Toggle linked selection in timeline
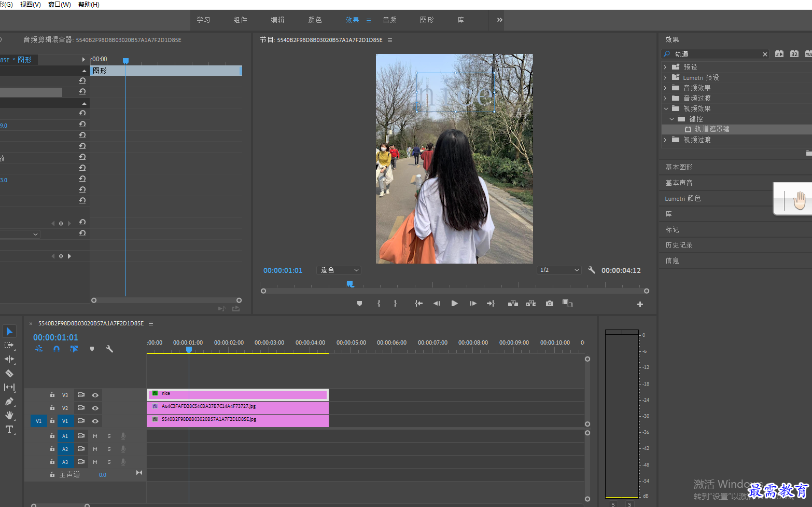 pos(74,349)
